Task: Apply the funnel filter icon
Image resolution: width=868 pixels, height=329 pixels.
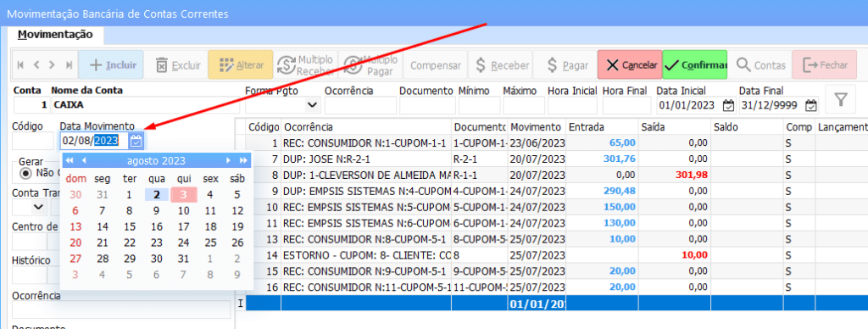Action: [841, 100]
